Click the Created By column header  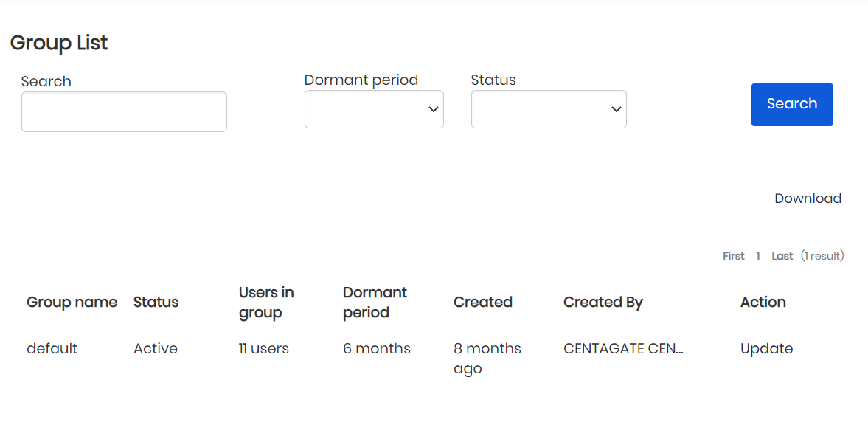[x=603, y=302]
